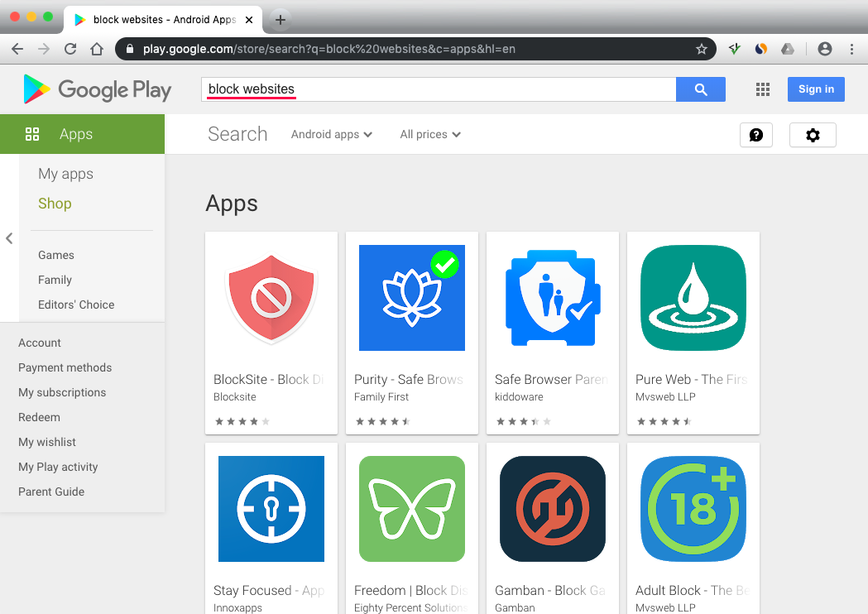Screen dimensions: 868x614
Task: Open Payment methods link
Action: (x=65, y=367)
